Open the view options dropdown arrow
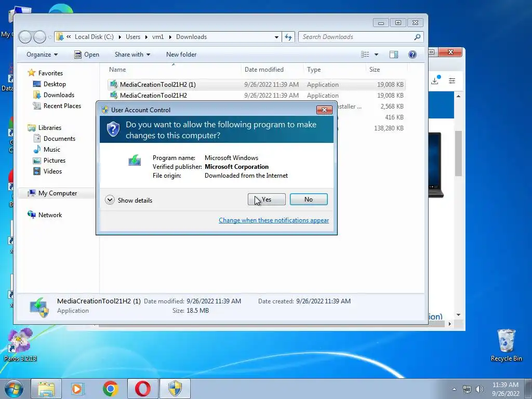The height and width of the screenshot is (399, 532). 376,55
